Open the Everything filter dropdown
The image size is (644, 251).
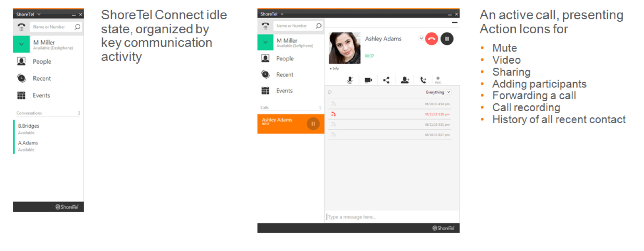click(448, 92)
